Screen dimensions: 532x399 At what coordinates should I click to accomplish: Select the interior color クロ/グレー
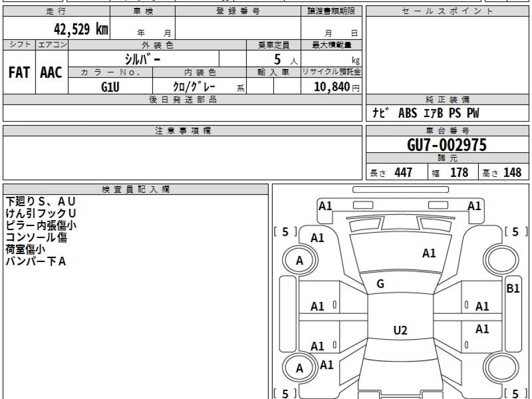(194, 86)
